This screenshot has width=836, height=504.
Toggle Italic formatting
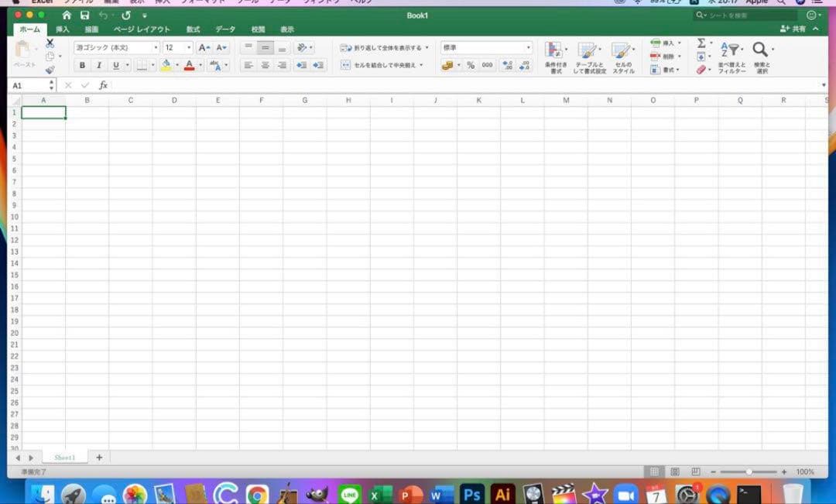(99, 65)
